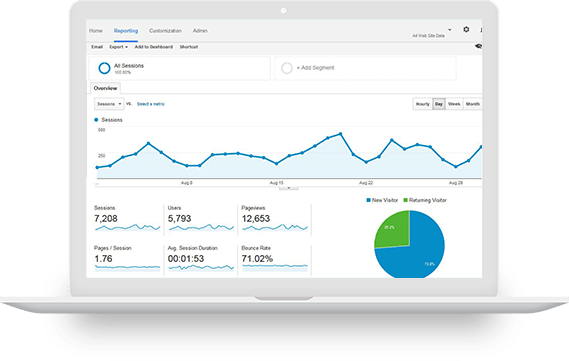Screen dimensions: 569x361
Task: Click the Select a metric link
Action: 151,104
